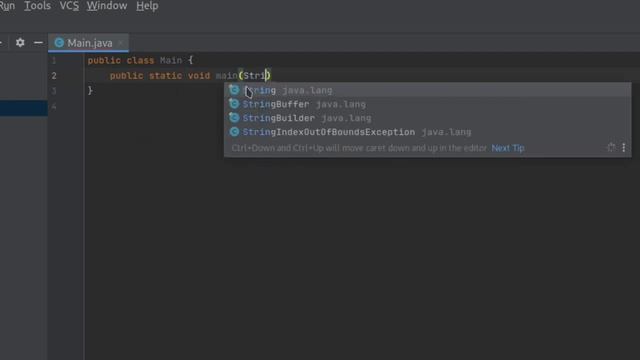Select StringBuffer completion suggestion
This screenshot has height=360, width=640.
(x=427, y=104)
